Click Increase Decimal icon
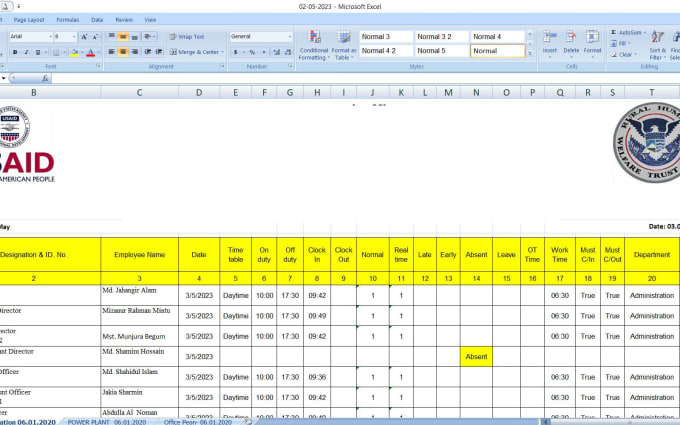The height and width of the screenshot is (425, 680). pyautogui.click(x=276, y=52)
